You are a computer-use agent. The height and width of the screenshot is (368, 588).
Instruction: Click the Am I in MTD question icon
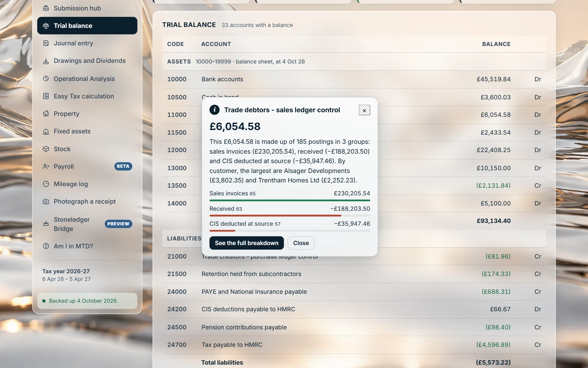coord(46,246)
